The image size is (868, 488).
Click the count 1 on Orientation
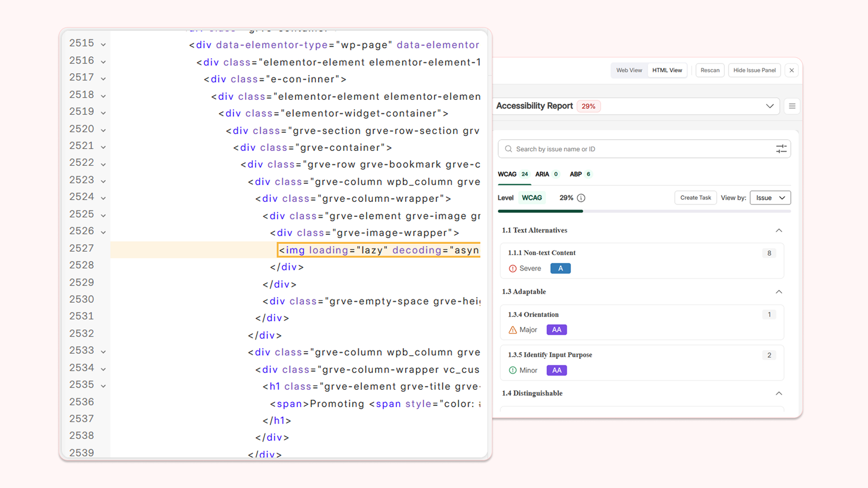(x=769, y=315)
